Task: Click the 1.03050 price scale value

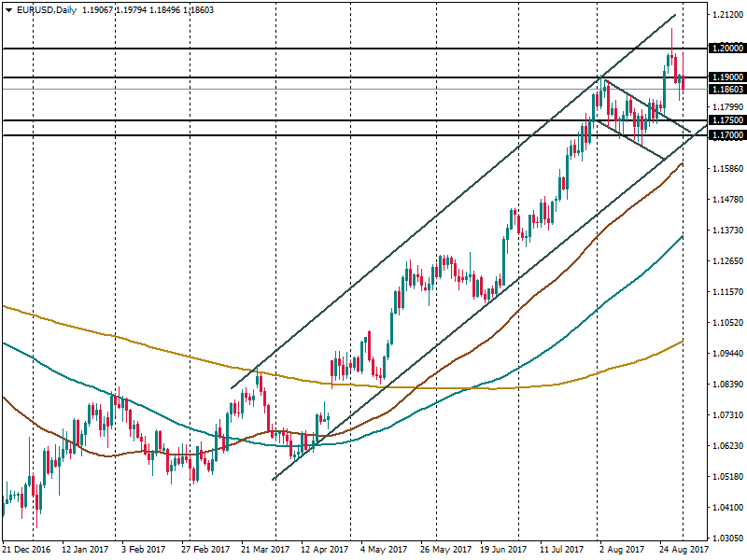Action: tap(726, 539)
